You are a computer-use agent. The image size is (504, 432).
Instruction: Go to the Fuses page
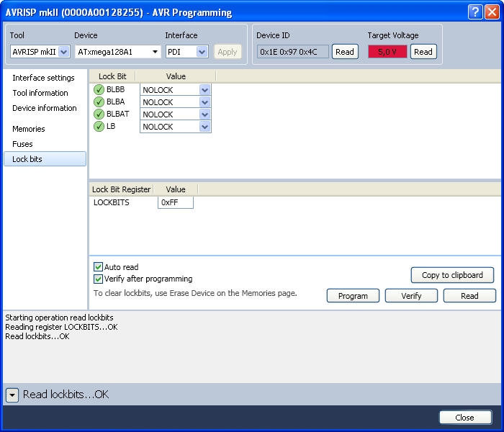point(22,144)
